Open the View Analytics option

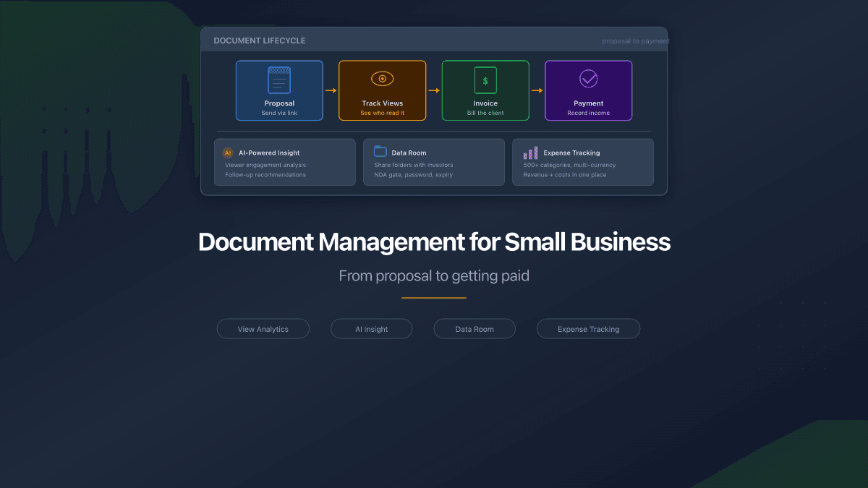(x=263, y=328)
